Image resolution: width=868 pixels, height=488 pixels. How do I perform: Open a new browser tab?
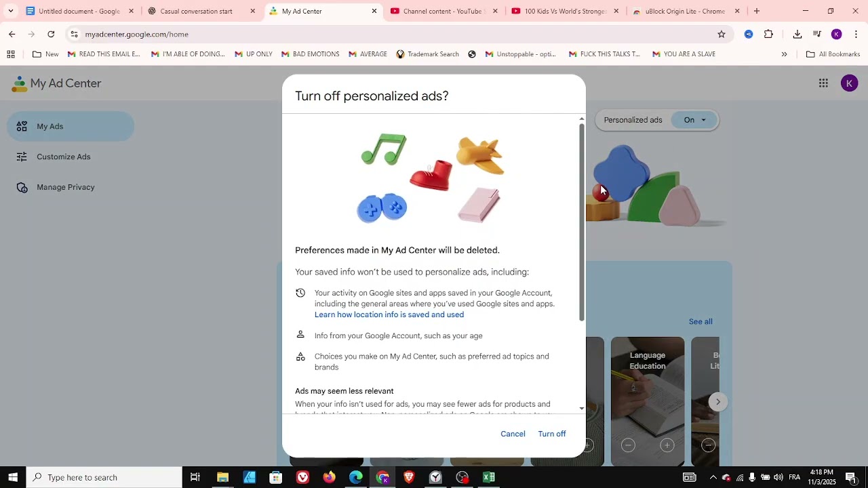click(x=757, y=11)
